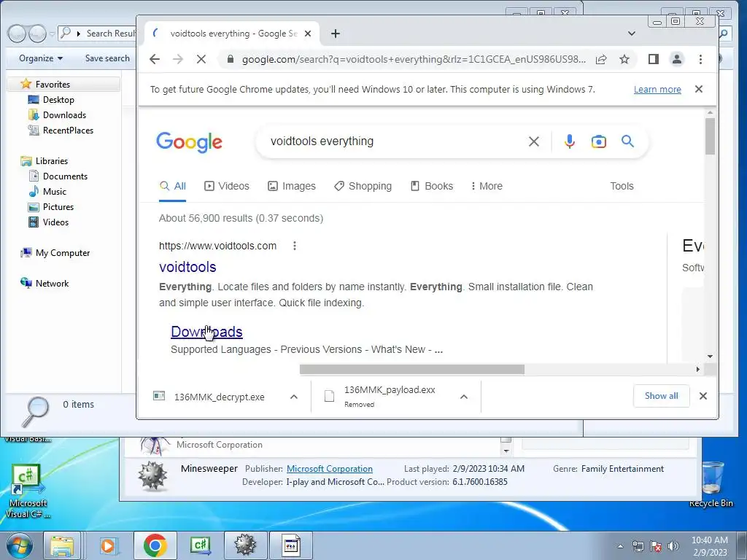The image size is (747, 560).
Task: Bookmark this tab with the star icon
Action: click(x=624, y=59)
